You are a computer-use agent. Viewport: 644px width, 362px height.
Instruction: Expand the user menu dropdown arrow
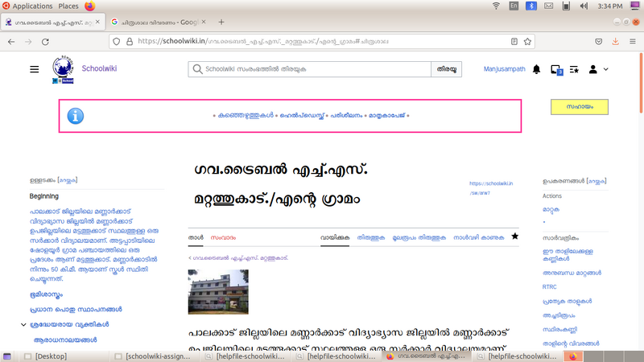point(606,70)
